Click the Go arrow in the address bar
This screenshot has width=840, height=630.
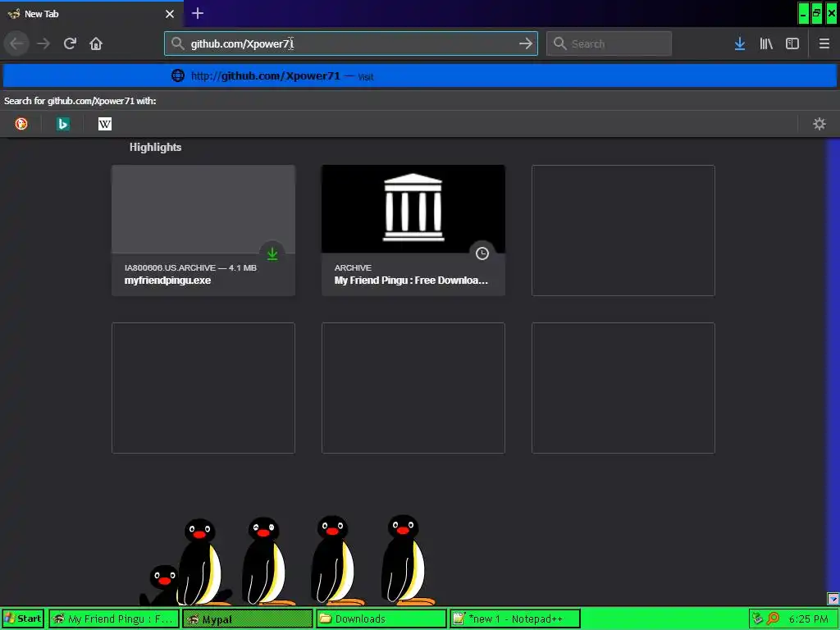point(526,43)
